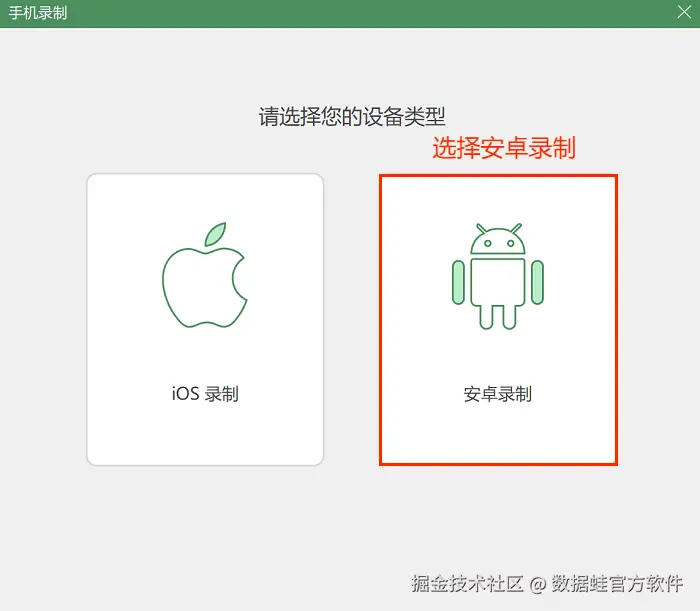Click the Android robot's right green arm
Viewport: 700px width, 611px height.
(x=538, y=283)
